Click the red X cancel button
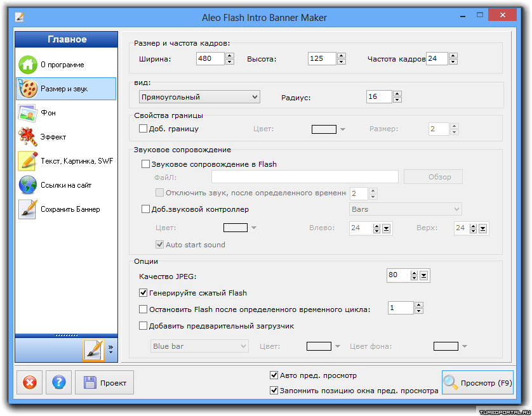This screenshot has height=416, width=532. [x=29, y=383]
